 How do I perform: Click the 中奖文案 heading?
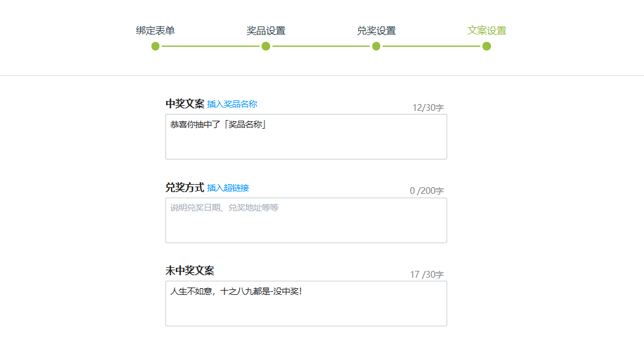click(185, 103)
